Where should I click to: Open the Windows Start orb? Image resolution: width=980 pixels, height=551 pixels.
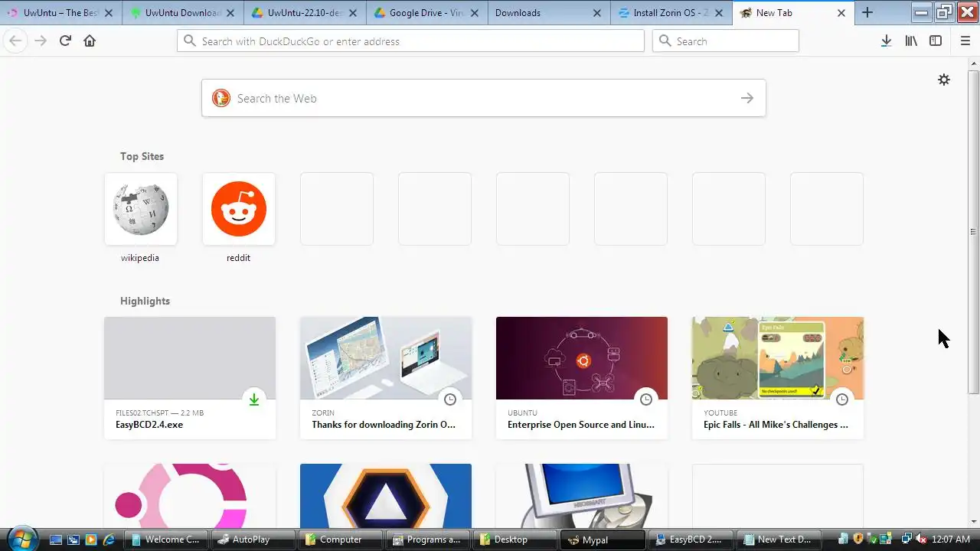click(x=21, y=539)
